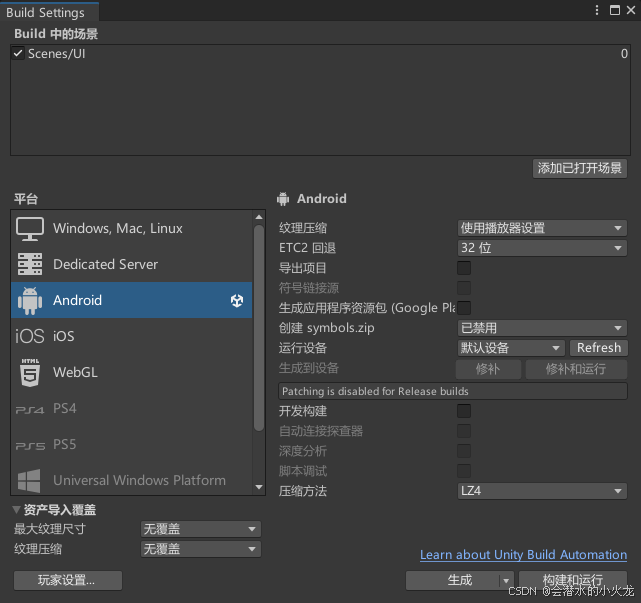Click the iOS platform icon

click(x=29, y=336)
